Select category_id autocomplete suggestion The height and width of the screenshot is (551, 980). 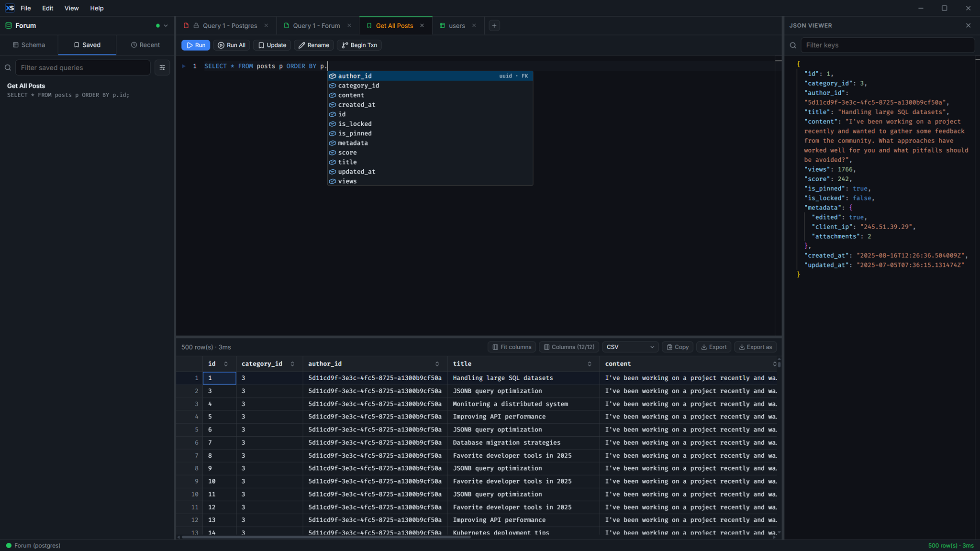pyautogui.click(x=430, y=86)
